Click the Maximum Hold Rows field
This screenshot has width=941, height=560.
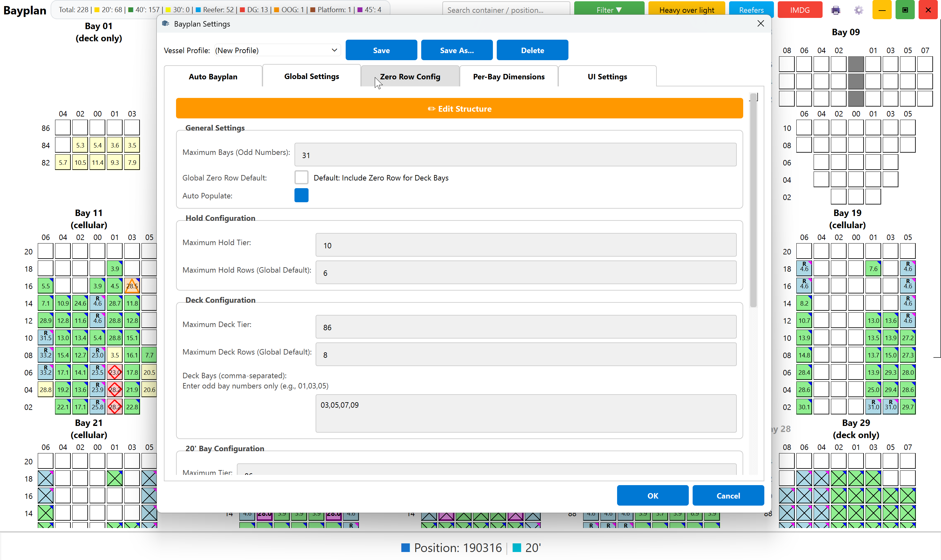[526, 272]
